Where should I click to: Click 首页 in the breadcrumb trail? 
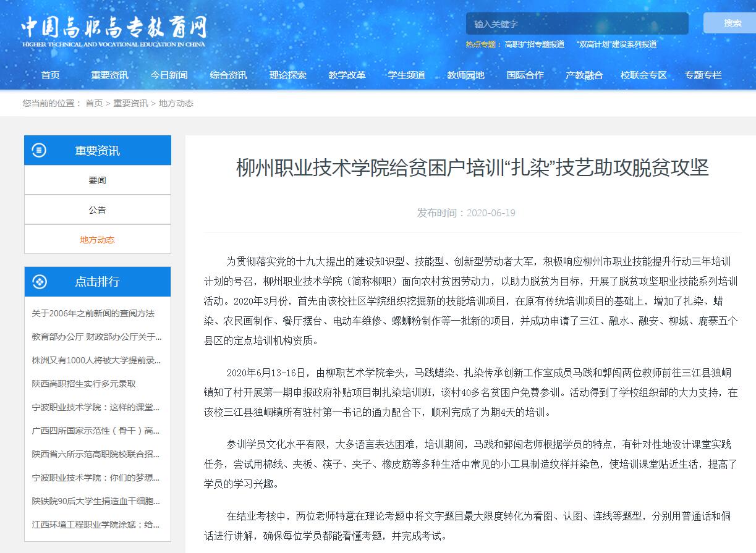click(x=94, y=103)
